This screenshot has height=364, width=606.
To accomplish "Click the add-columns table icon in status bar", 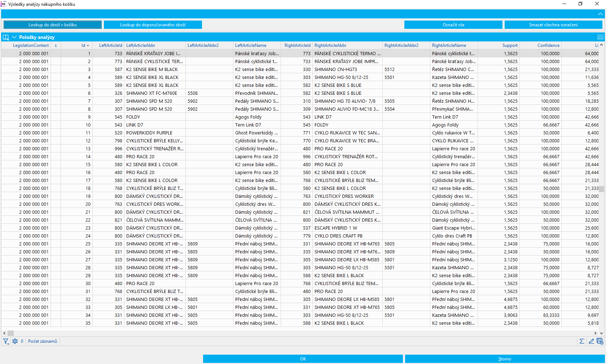I will (600, 341).
